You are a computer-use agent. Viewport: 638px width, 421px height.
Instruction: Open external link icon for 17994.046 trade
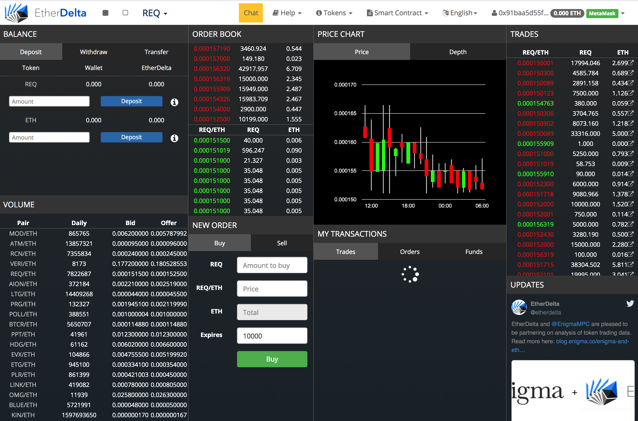tap(631, 63)
